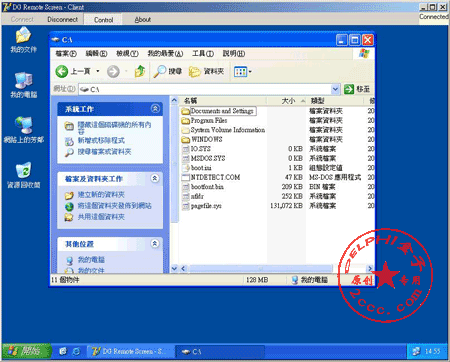The width and height of the screenshot is (450, 362).
Task: Collapse the Other Places panel
Action: coord(155,243)
